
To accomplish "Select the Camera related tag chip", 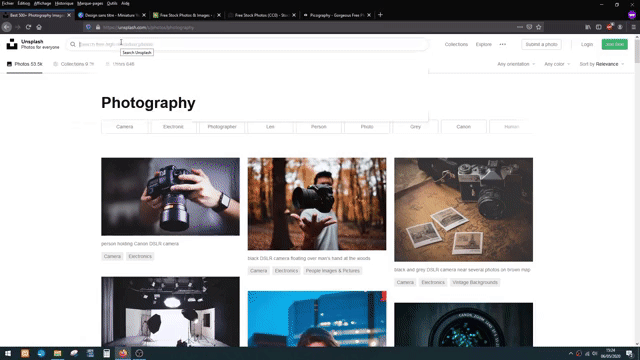I will (124, 127).
